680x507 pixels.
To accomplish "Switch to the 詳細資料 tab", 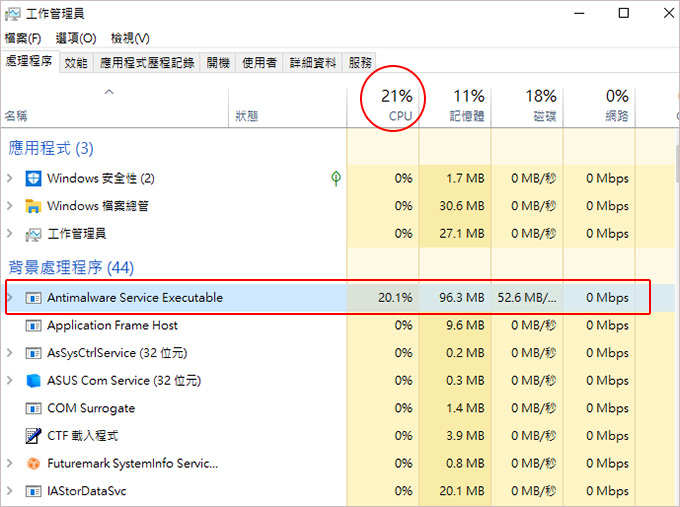I will [313, 63].
